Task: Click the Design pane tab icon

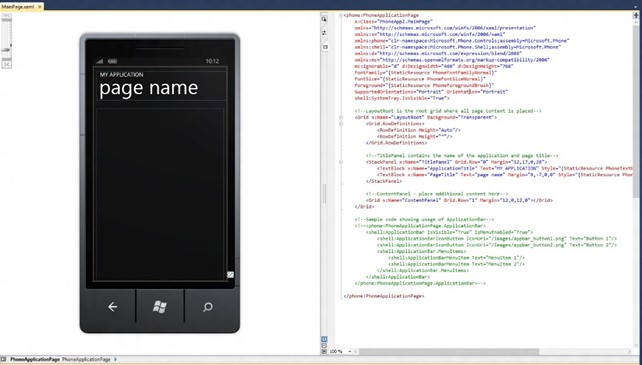Action: tap(324, 19)
